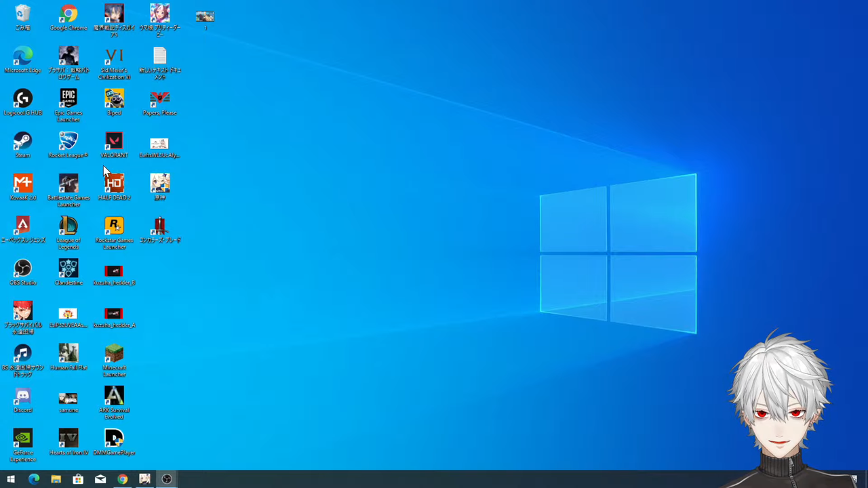Open the DMMGamePlayer shortcut

coord(114,442)
